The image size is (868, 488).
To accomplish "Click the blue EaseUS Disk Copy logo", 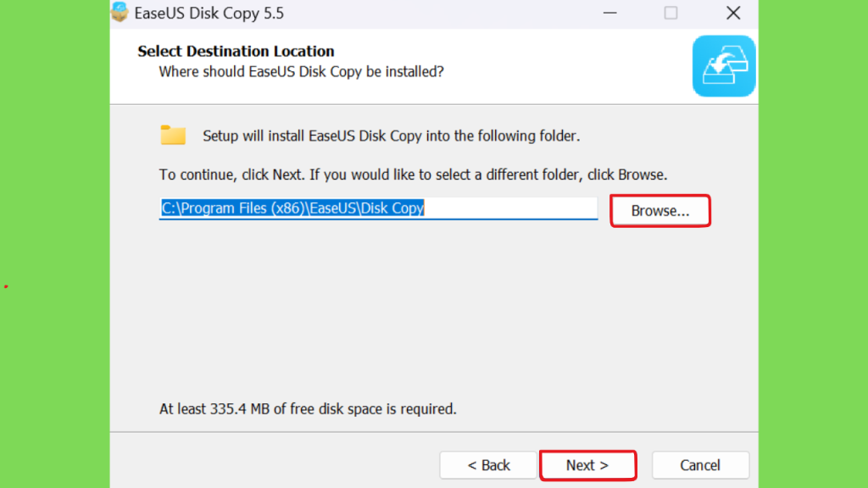I will point(724,66).
